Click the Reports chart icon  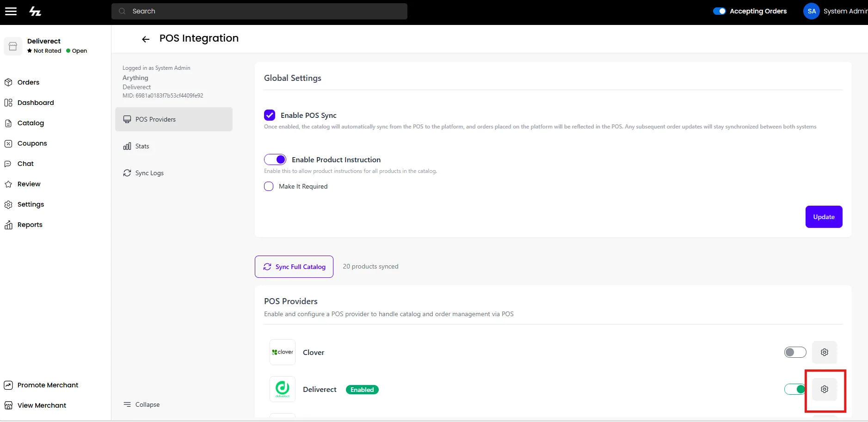(8, 225)
